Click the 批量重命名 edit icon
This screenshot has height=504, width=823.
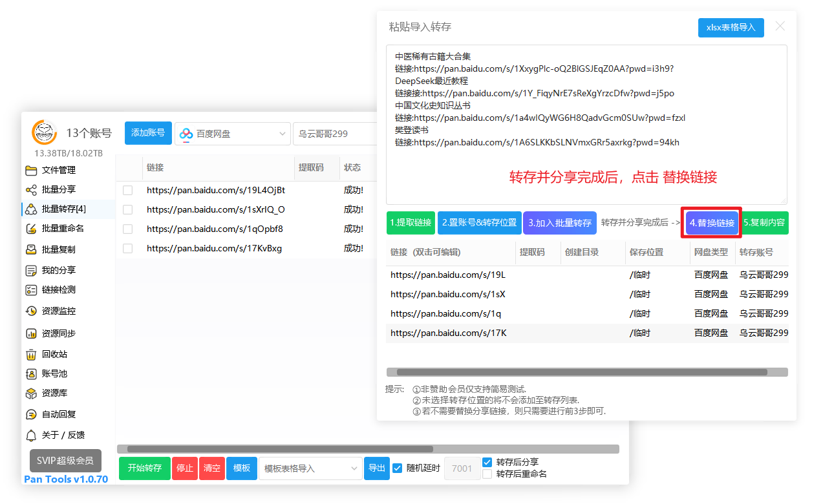click(31, 229)
